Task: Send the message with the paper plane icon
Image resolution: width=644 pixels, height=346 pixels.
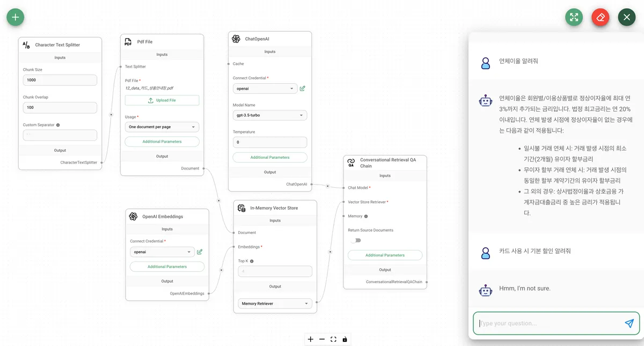Action: pyautogui.click(x=629, y=323)
